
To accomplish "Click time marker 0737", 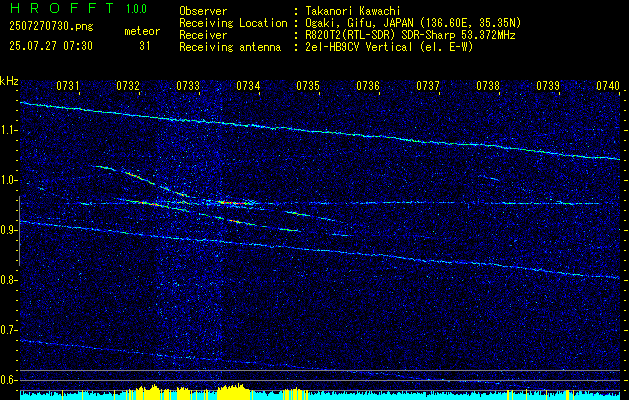I will point(428,86).
